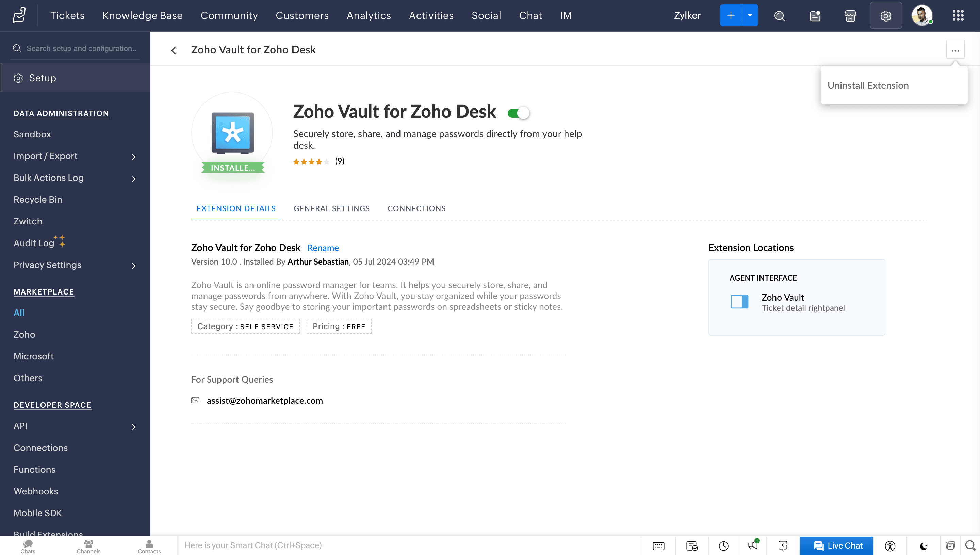The width and height of the screenshot is (980, 555).
Task: Open the Chats icon in the bottom bar
Action: tap(28, 546)
